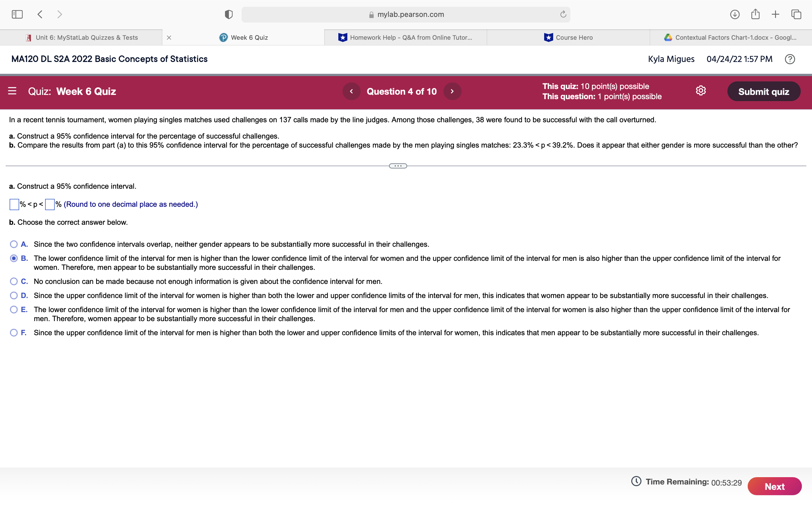Go back a question using the left chevron

(351, 91)
